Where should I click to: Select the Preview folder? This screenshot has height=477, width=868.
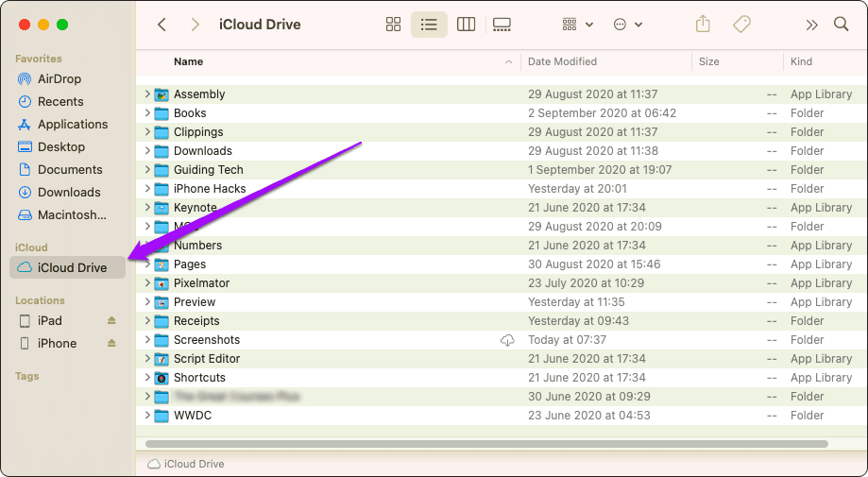[x=502, y=301]
